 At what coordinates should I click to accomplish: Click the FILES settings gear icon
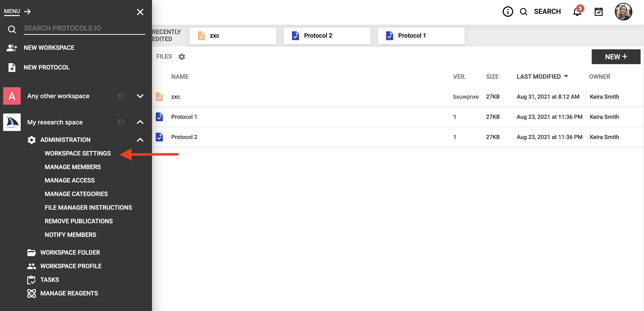(x=182, y=57)
